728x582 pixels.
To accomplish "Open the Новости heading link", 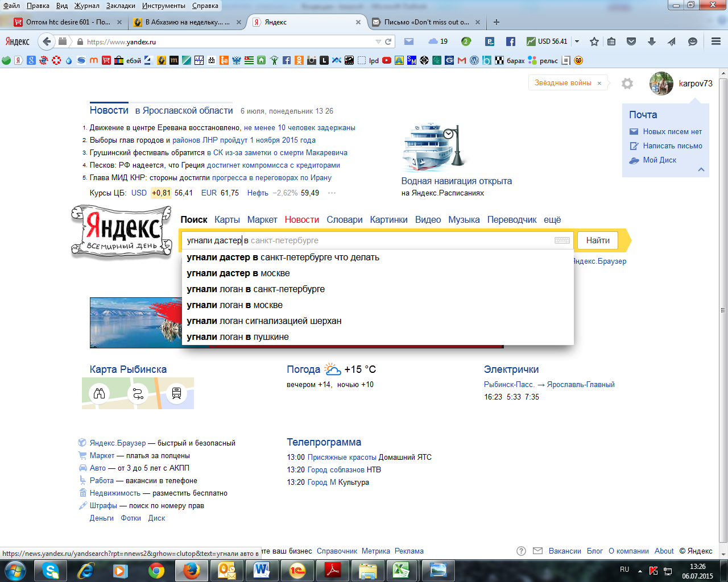I will click(x=109, y=110).
